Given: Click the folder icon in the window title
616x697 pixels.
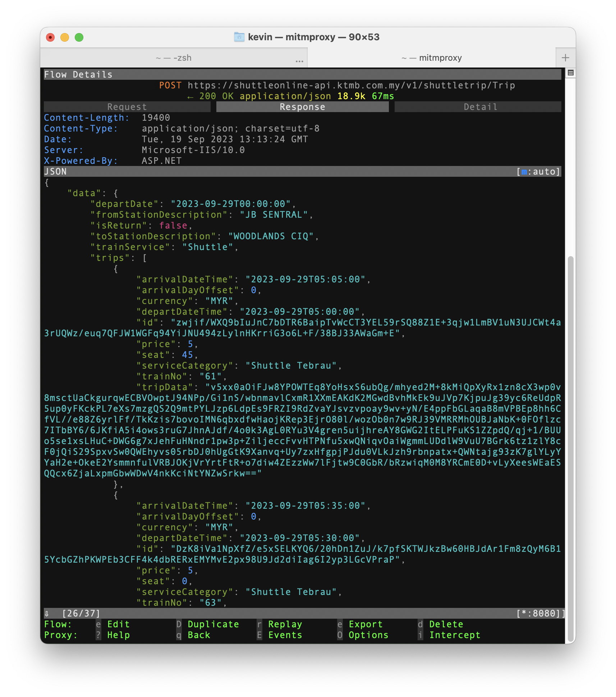Looking at the screenshot, I should (x=239, y=37).
